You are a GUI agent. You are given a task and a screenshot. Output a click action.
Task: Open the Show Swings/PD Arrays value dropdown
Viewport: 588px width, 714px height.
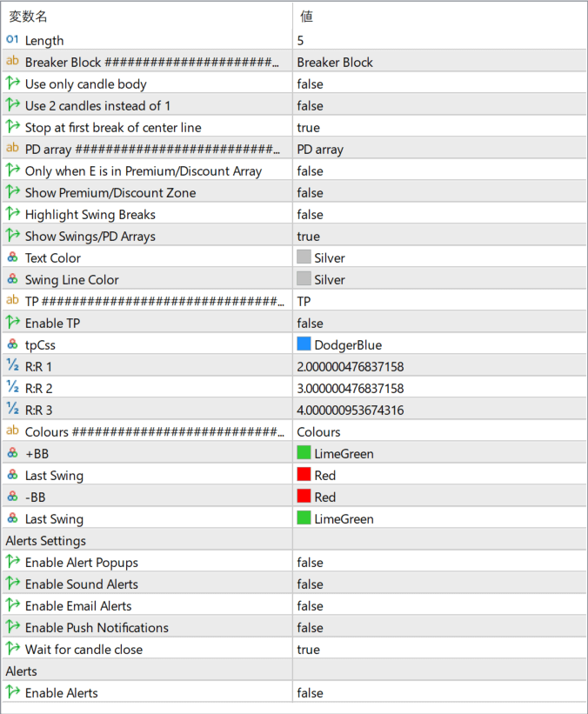[309, 236]
